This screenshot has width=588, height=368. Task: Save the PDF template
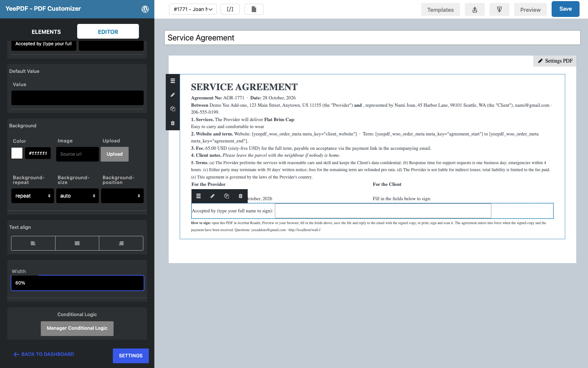tap(566, 9)
